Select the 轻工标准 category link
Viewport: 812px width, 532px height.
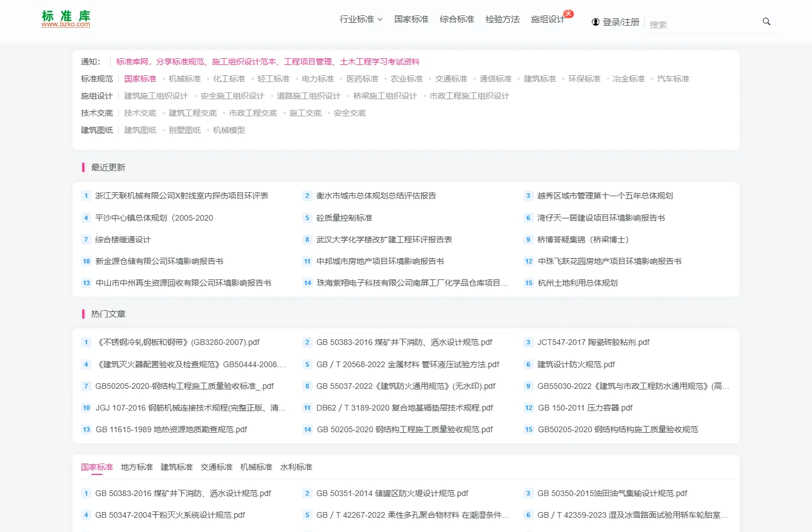(274, 79)
